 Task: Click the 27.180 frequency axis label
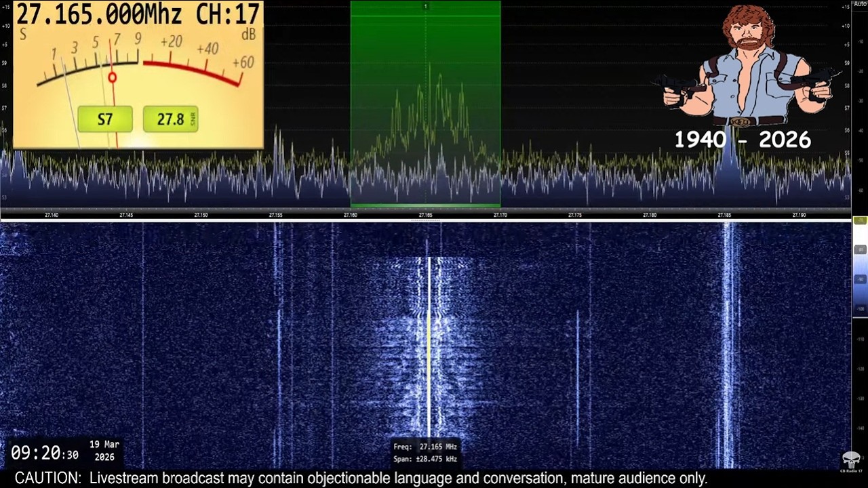coord(650,215)
